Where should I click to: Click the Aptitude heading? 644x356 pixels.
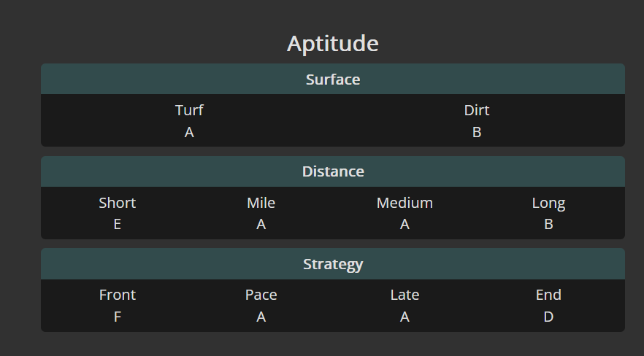click(x=332, y=43)
